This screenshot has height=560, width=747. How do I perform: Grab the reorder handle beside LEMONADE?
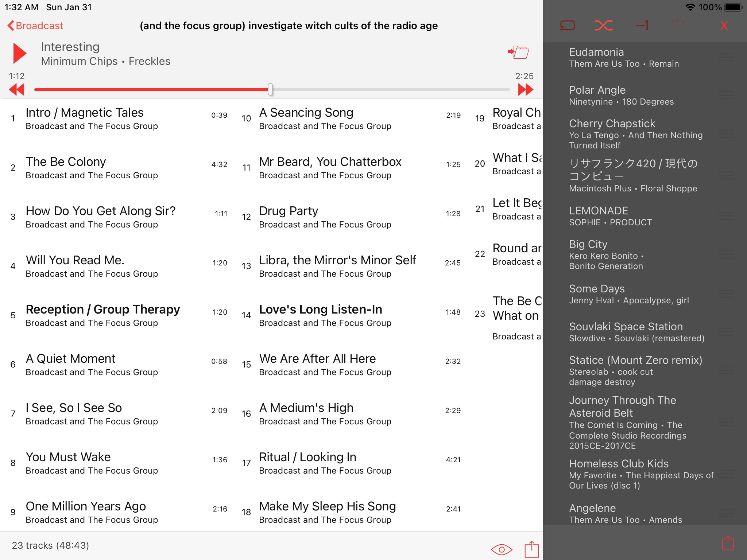pos(726,216)
